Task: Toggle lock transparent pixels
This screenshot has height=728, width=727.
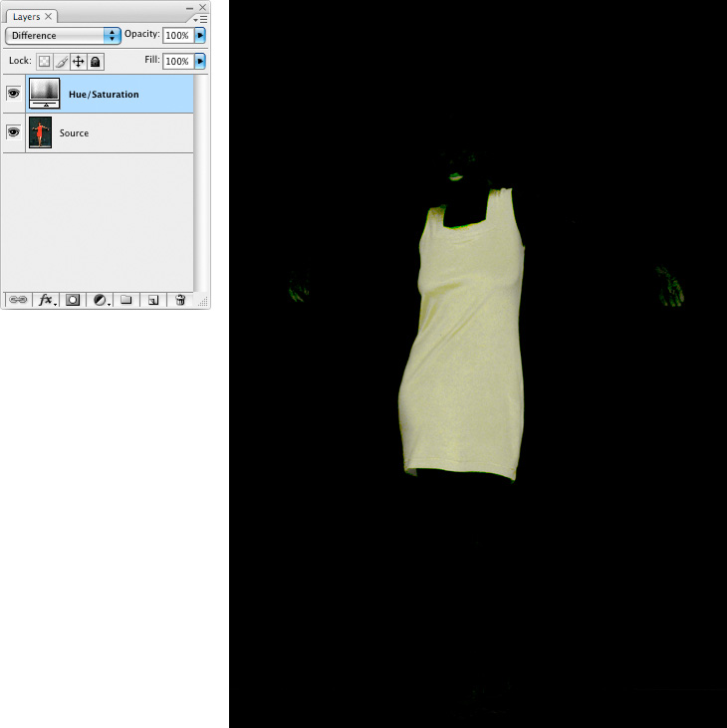Action: [44, 62]
